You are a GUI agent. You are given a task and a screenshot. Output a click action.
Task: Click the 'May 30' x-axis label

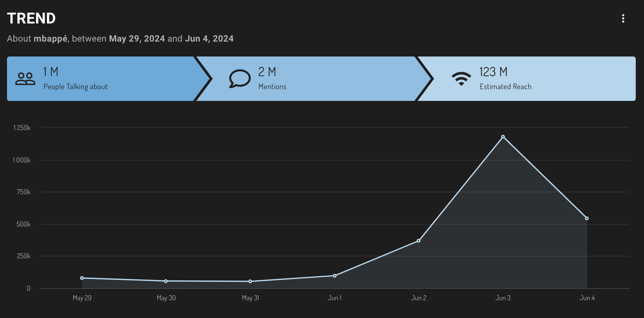166,298
